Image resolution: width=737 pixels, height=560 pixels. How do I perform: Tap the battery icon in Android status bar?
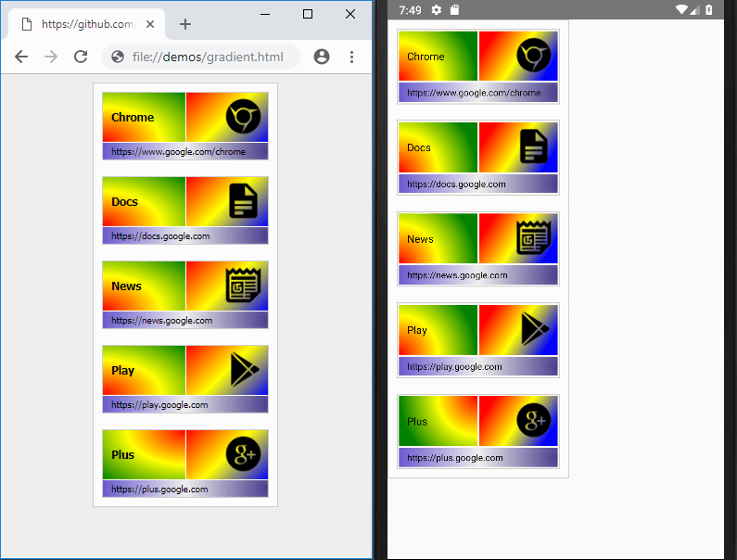pos(709,10)
